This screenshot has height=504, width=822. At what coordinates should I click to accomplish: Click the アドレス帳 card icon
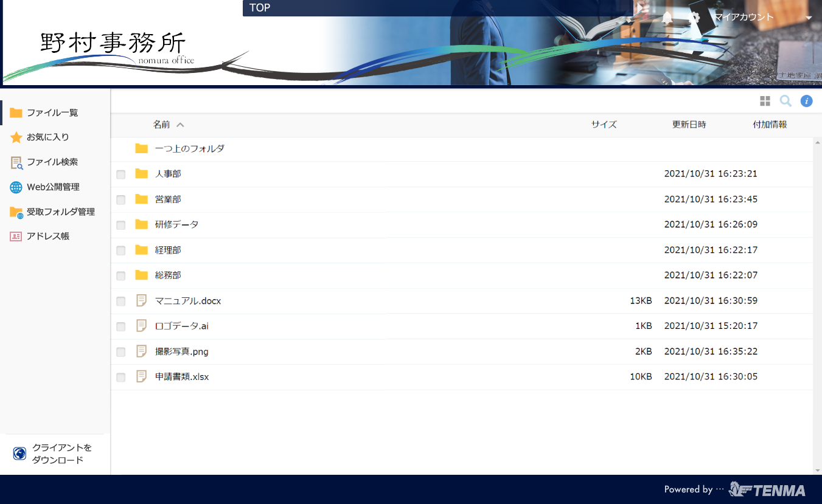coord(16,236)
